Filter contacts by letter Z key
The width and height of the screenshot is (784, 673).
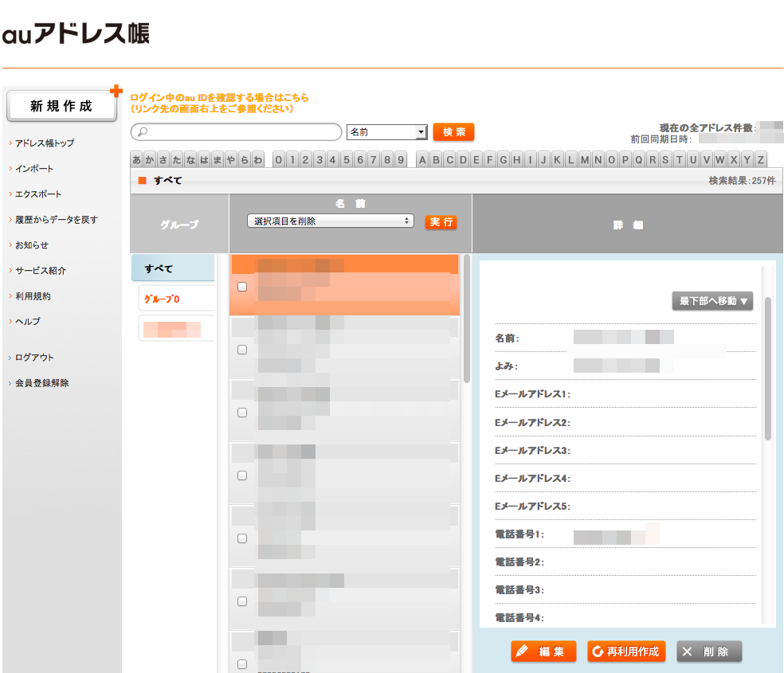coord(761,160)
